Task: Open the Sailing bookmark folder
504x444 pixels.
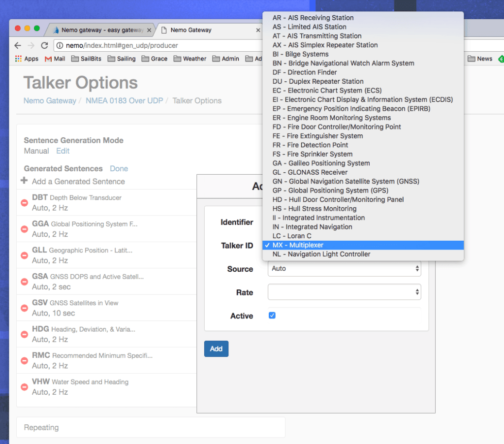Action: [x=122, y=59]
